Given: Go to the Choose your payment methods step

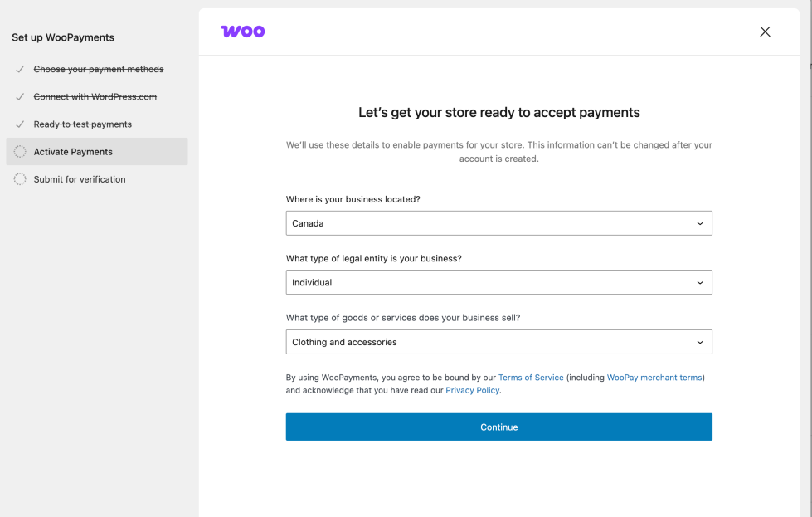Looking at the screenshot, I should (x=99, y=70).
